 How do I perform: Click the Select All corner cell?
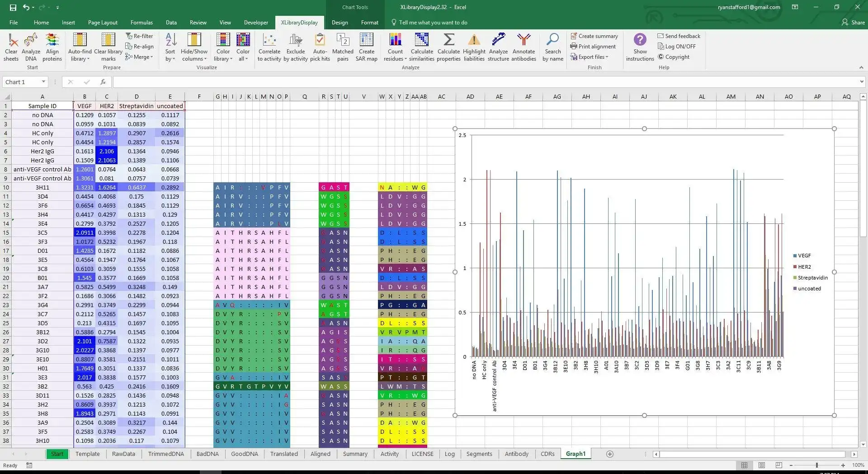pyautogui.click(x=6, y=96)
